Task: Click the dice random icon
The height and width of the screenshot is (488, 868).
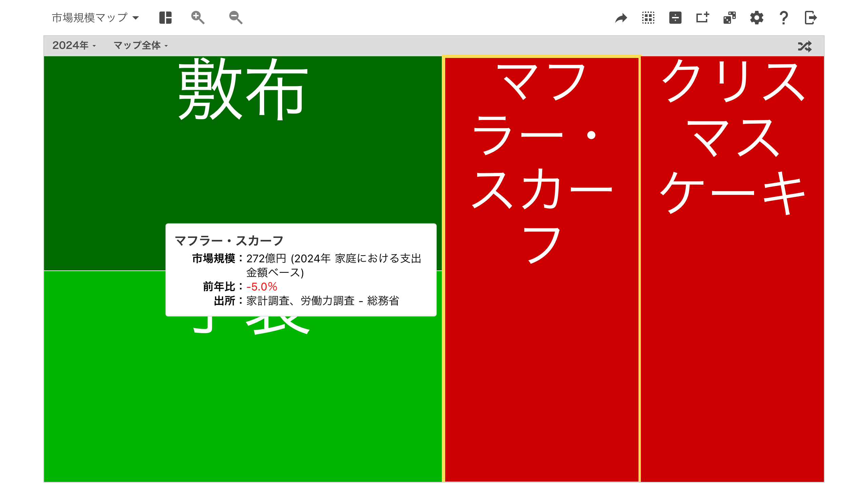Action: (729, 18)
